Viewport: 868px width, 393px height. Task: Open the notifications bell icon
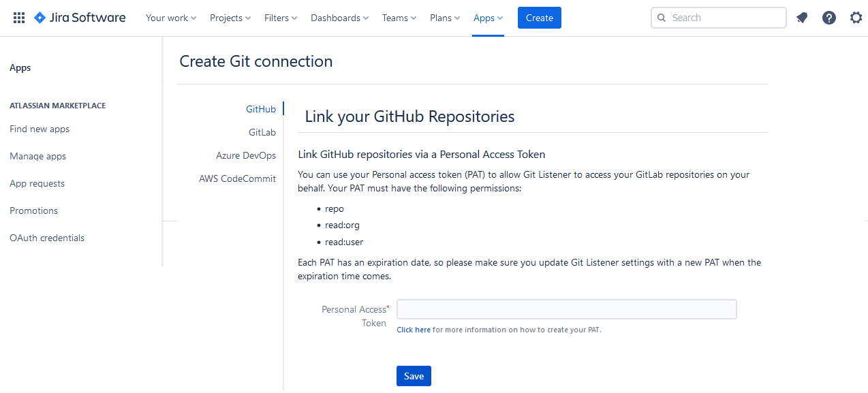(802, 18)
